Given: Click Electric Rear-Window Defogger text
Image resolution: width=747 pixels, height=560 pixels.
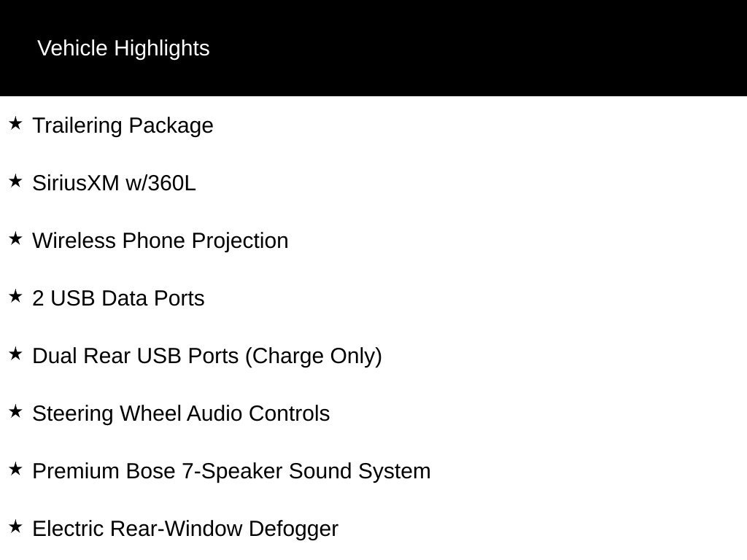Looking at the screenshot, I should (x=185, y=529).
